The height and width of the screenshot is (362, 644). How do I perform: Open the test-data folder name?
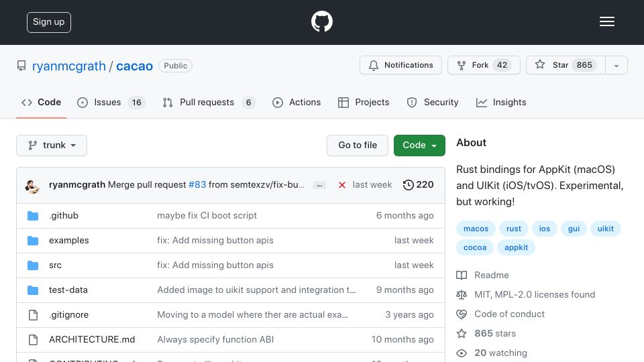point(68,290)
